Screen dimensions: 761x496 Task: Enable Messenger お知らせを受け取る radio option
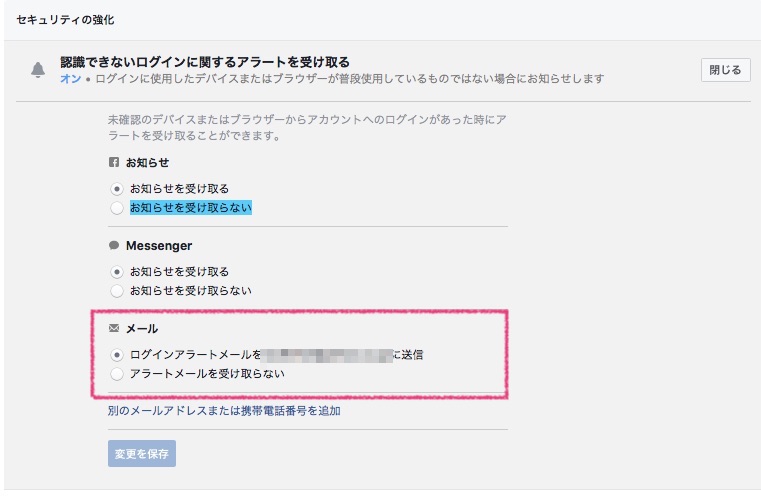point(116,272)
